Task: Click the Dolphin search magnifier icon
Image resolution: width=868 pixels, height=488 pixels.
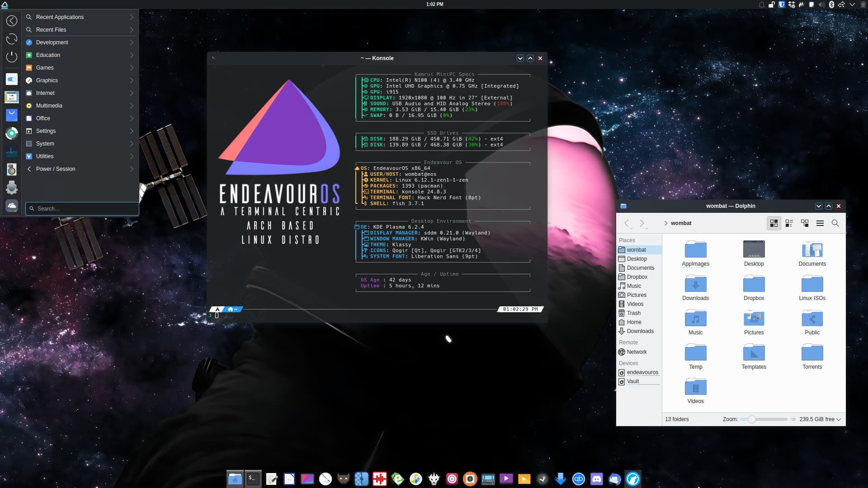Action: tap(835, 223)
